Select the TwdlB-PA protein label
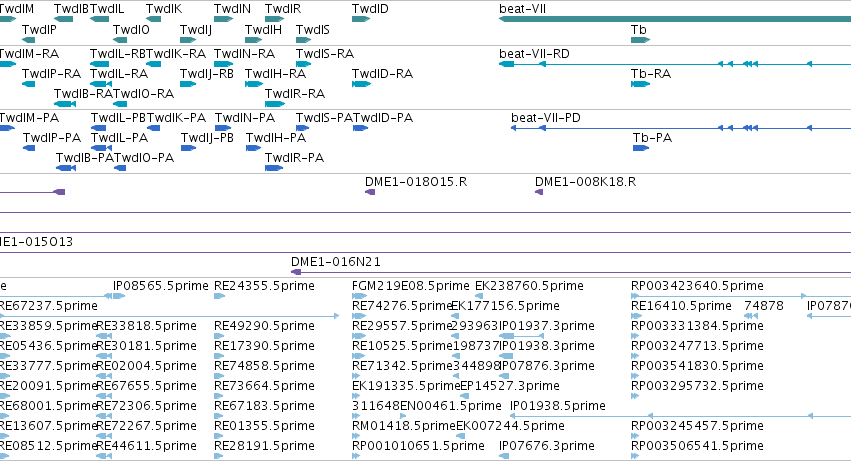 (x=85, y=157)
